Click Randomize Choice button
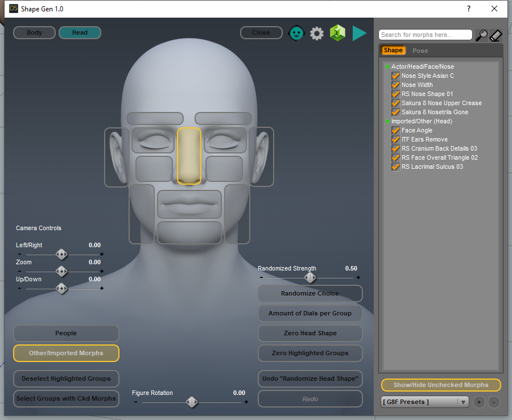 click(310, 293)
